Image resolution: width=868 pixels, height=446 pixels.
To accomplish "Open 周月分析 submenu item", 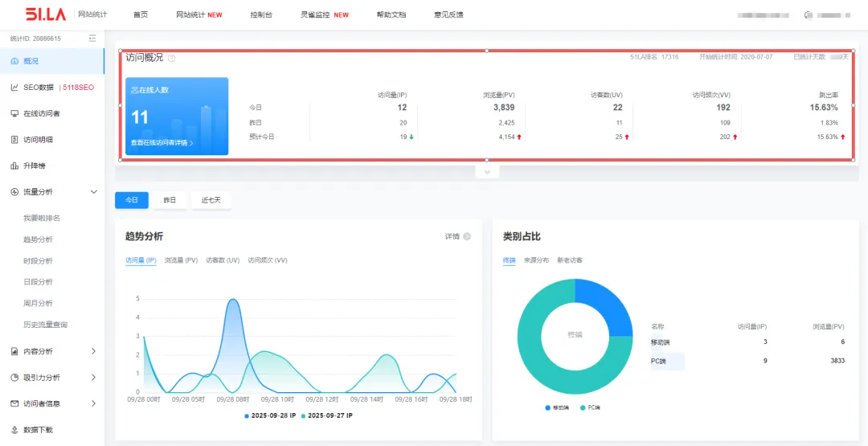I will [39, 303].
